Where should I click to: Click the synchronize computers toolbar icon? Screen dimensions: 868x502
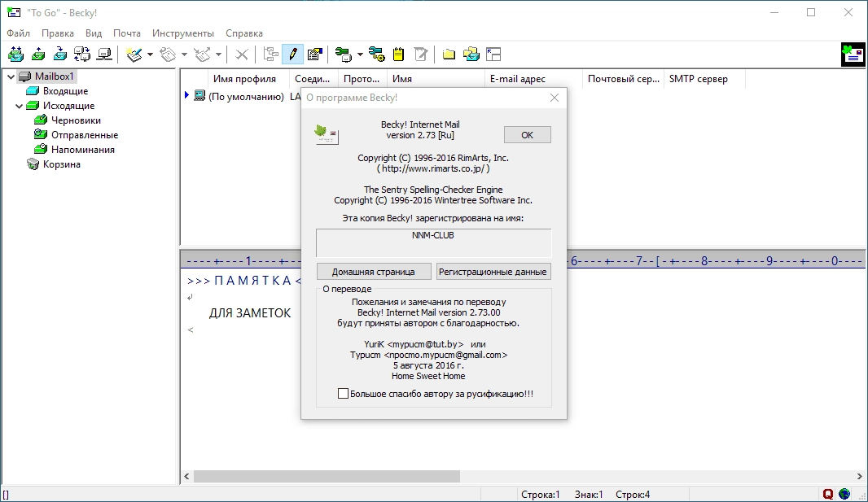[82, 55]
